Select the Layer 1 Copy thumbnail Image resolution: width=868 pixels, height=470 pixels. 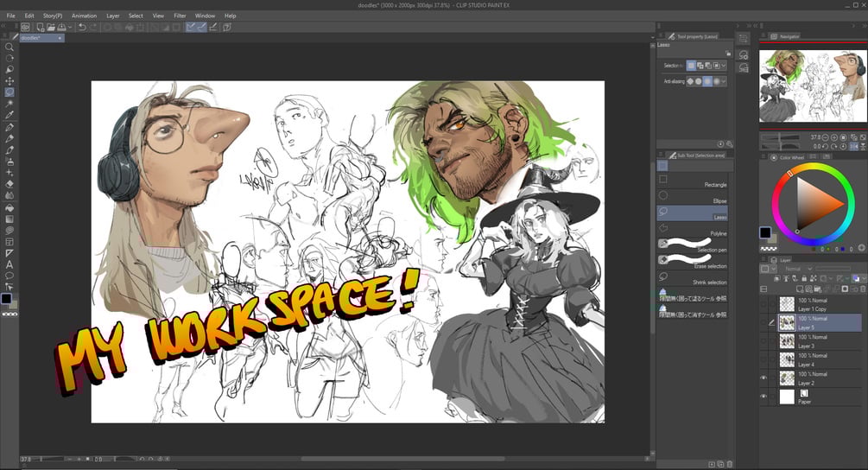(787, 304)
